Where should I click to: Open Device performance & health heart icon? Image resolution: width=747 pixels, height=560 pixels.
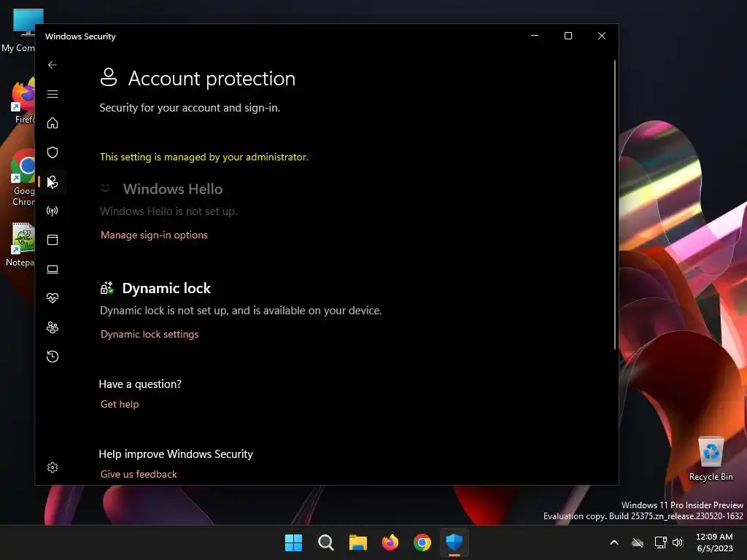pos(53,298)
